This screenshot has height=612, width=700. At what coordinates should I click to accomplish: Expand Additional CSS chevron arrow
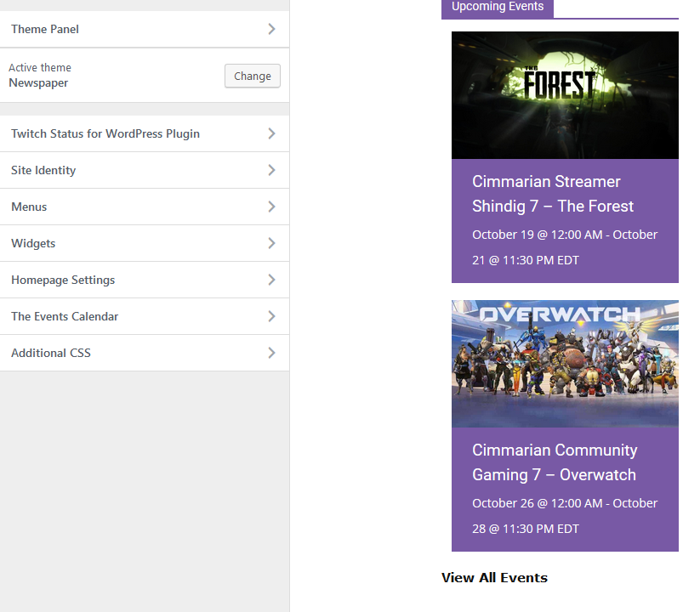(x=271, y=353)
